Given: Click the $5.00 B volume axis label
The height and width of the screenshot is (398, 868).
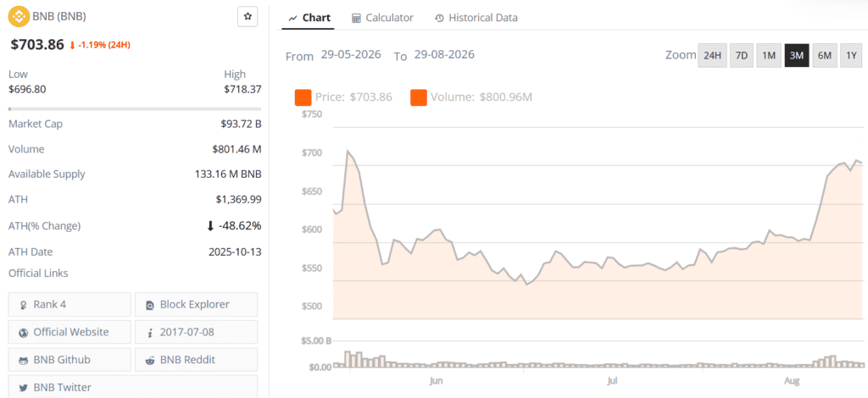Looking at the screenshot, I should 316,340.
